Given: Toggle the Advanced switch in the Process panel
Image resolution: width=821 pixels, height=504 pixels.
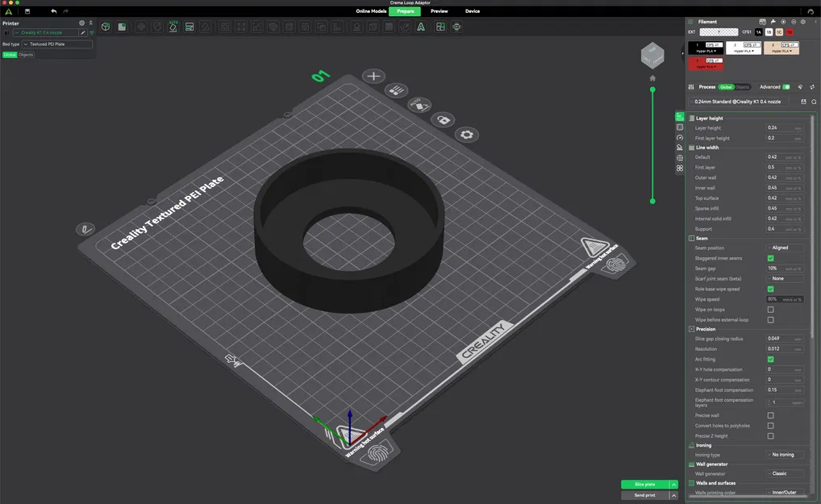Looking at the screenshot, I should click(786, 86).
